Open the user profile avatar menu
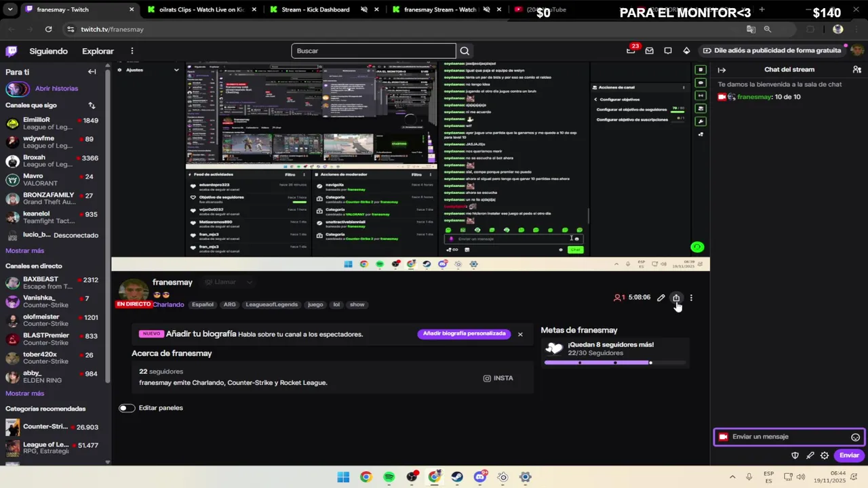 coord(858,51)
